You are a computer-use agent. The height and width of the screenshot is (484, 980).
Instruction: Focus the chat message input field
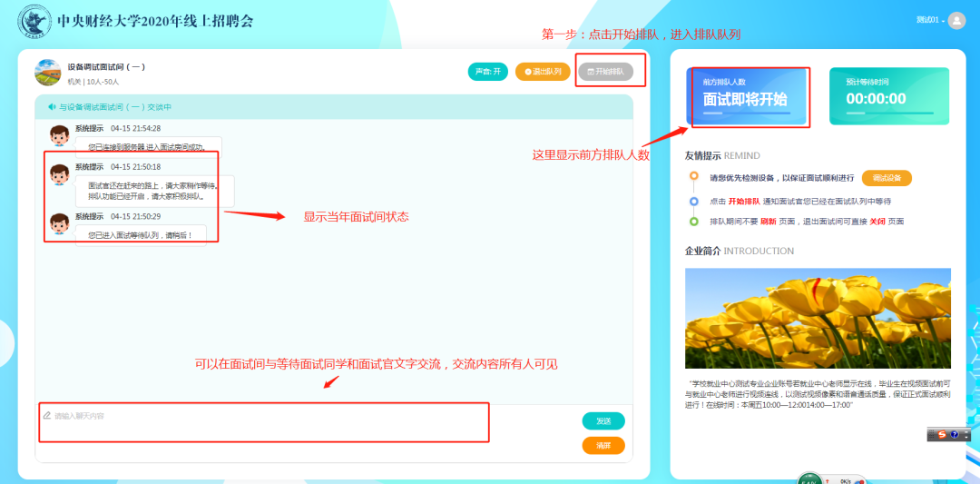click(263, 422)
